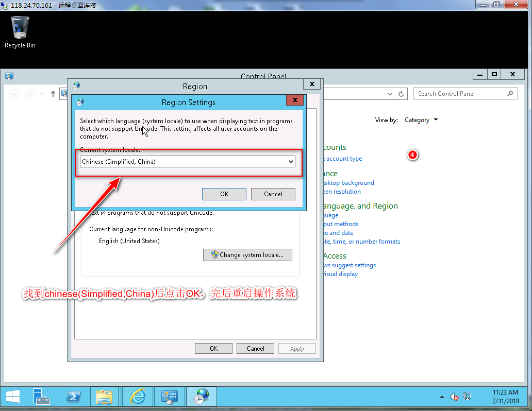Open date, time, or number formats link
Image resolution: width=532 pixels, height=411 pixels.
[x=361, y=242]
